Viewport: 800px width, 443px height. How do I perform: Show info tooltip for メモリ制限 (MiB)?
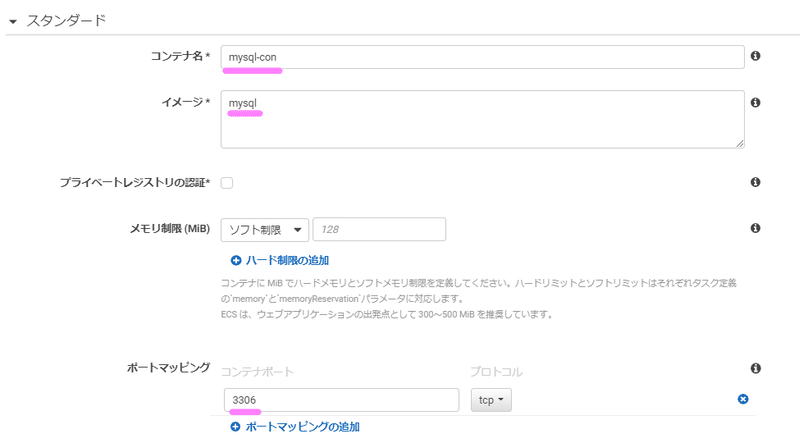[x=756, y=228]
